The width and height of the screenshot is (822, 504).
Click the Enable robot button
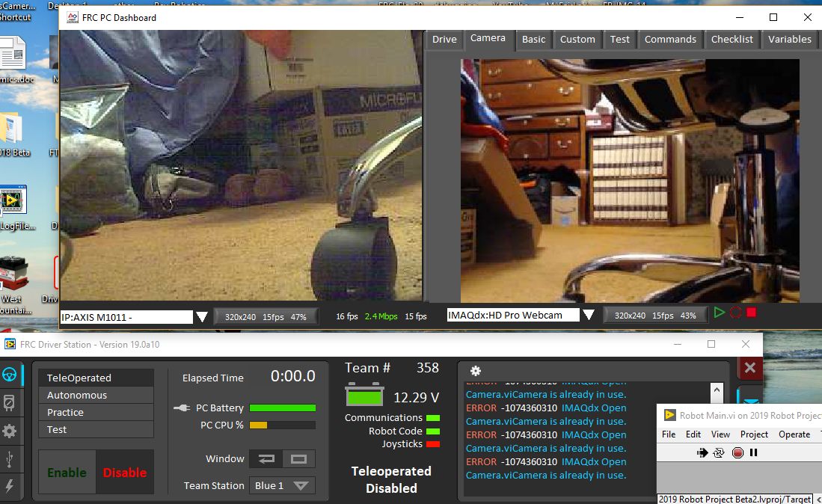tap(67, 472)
